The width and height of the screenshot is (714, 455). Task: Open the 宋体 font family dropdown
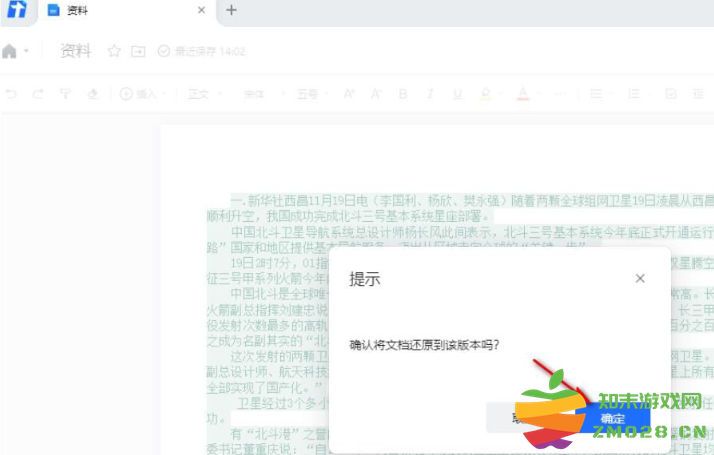(265, 94)
